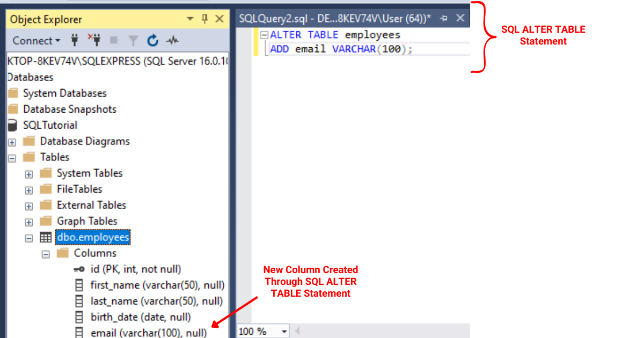This screenshot has height=338, width=644.
Task: Pin the SQLQuery2.sql tab
Action: pos(444,18)
